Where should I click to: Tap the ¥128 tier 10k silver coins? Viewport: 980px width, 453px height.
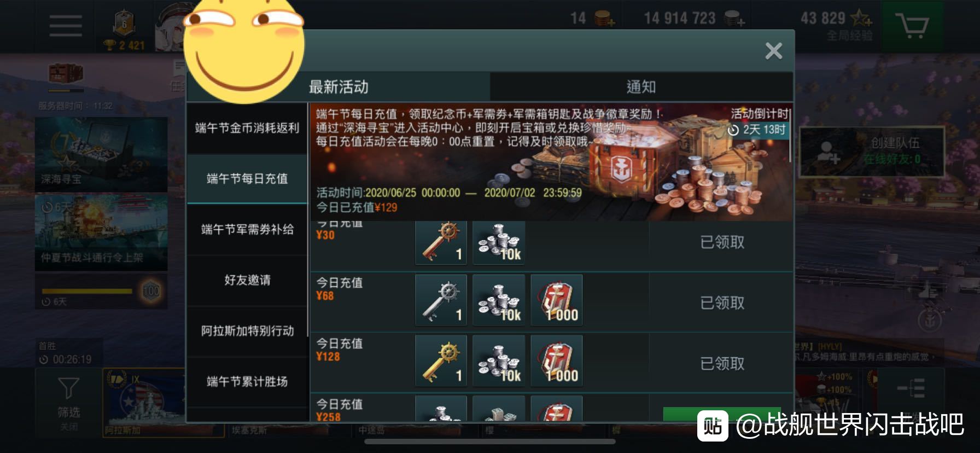pos(499,361)
